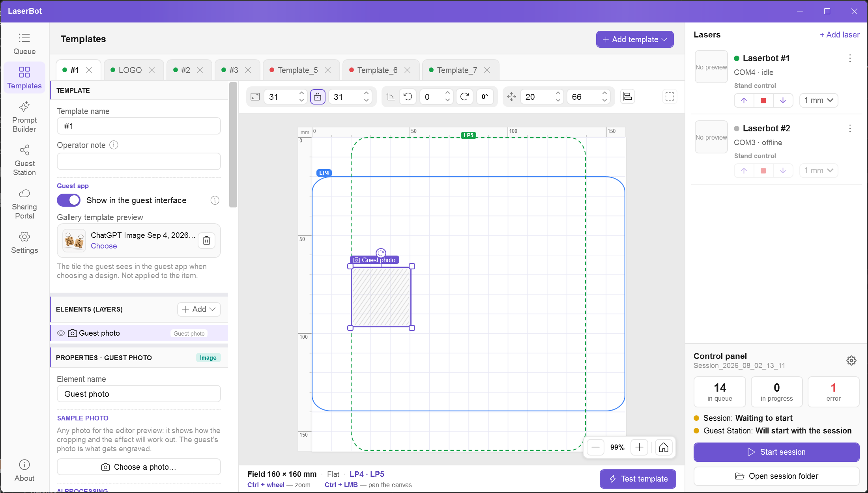This screenshot has width=868, height=493.
Task: Toggle the aspect ratio lock
Action: [x=318, y=97]
